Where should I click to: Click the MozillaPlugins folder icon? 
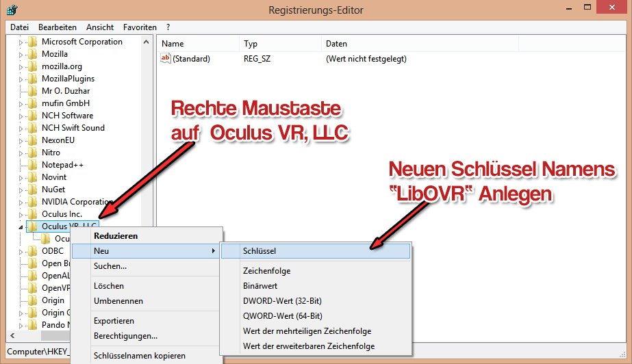[33, 79]
